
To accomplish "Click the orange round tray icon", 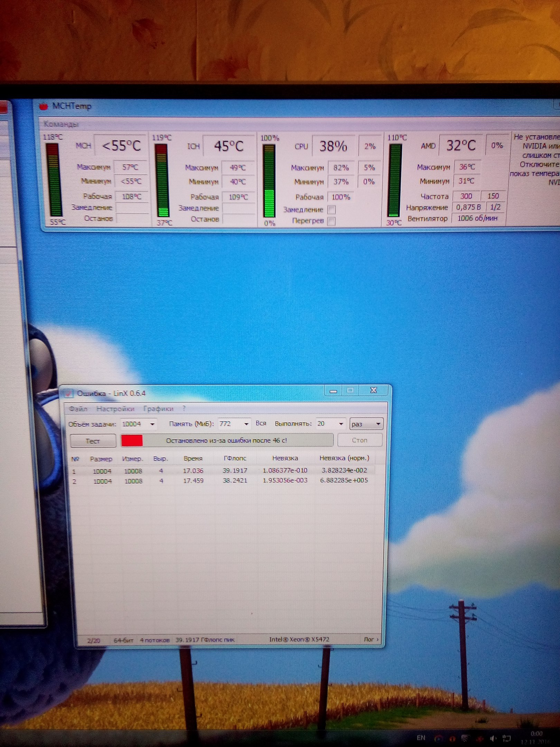I will 452,739.
